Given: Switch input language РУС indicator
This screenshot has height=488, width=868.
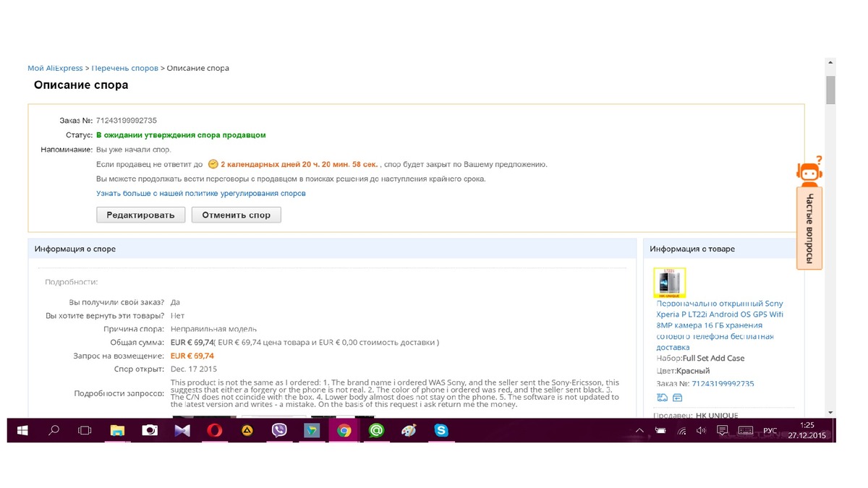Looking at the screenshot, I should click(770, 431).
